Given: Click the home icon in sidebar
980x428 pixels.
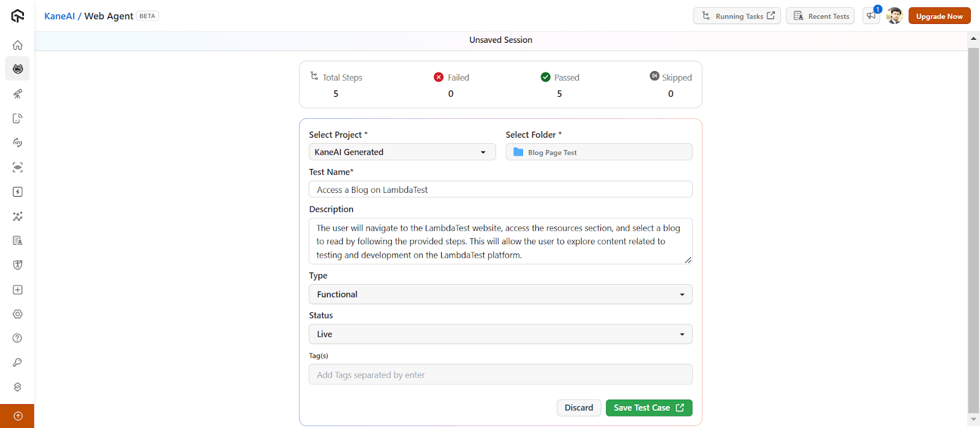Looking at the screenshot, I should pyautogui.click(x=18, y=45).
